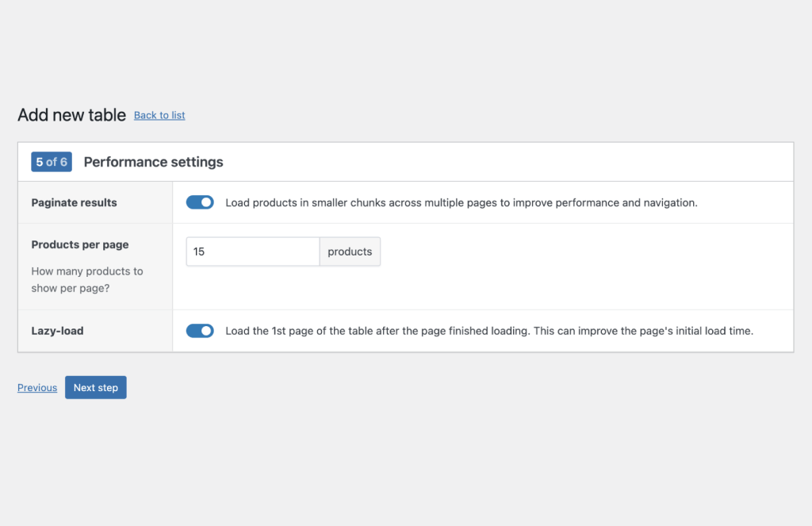This screenshot has width=812, height=526.
Task: Click the products unit label beside the field
Action: coord(350,251)
